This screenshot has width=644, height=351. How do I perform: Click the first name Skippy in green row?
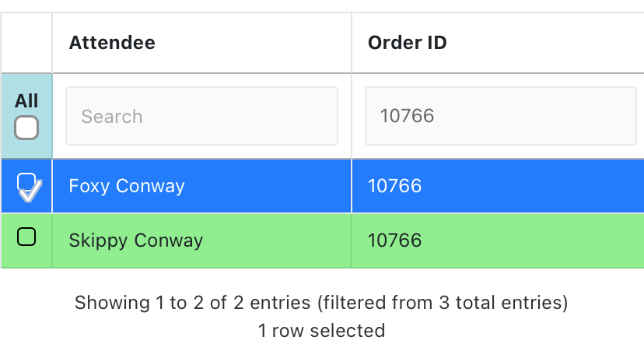[99, 240]
